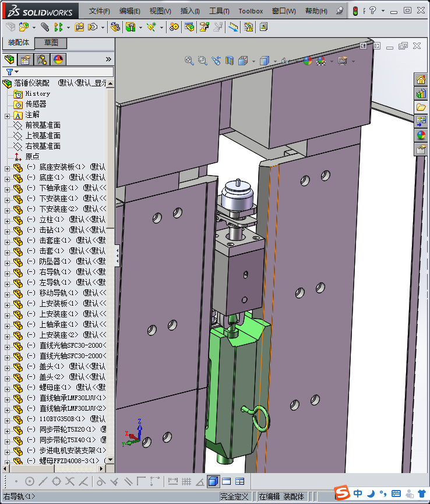Viewport: 430px width, 504px height.
Task: Click the Previous View icon
Action: [216, 61]
